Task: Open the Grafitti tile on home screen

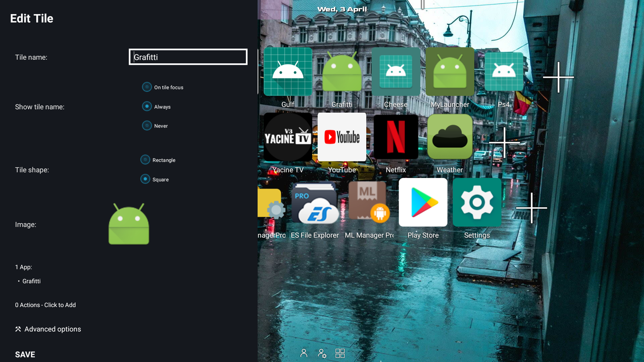Action: pos(342,71)
